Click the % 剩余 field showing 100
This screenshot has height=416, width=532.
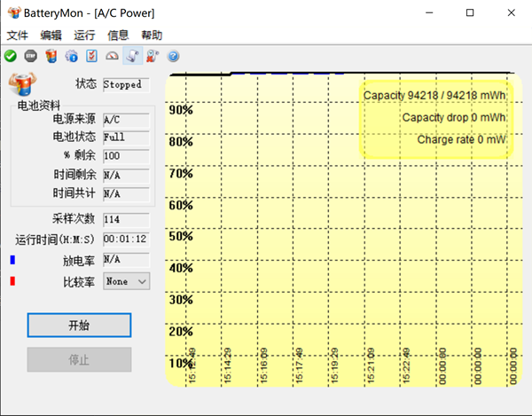(x=126, y=156)
